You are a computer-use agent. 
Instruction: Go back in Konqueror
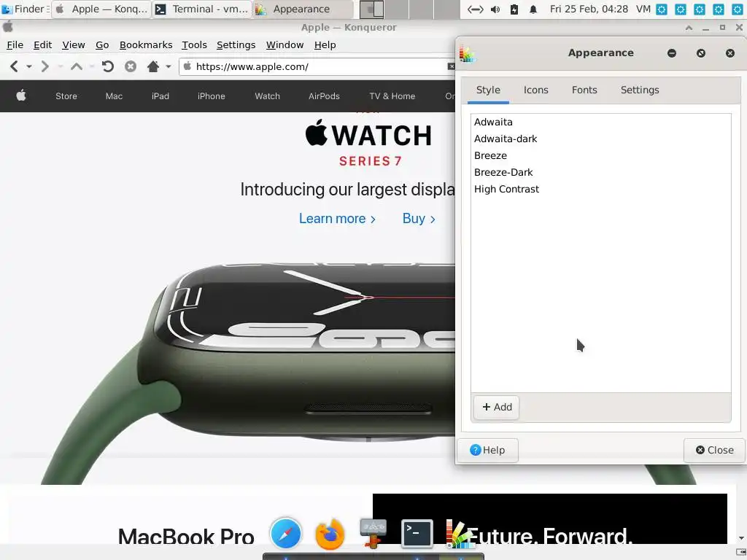coord(15,66)
